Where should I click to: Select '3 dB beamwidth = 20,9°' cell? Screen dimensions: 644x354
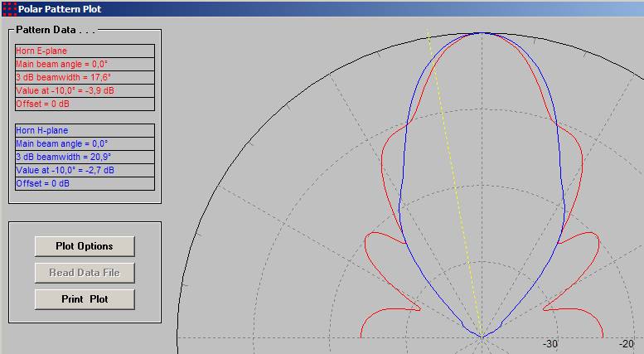(85, 157)
